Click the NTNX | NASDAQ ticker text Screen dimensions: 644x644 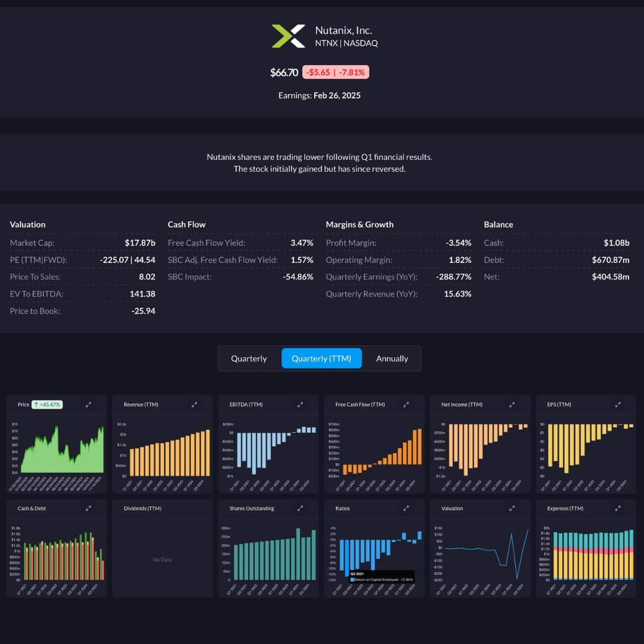[x=346, y=43]
